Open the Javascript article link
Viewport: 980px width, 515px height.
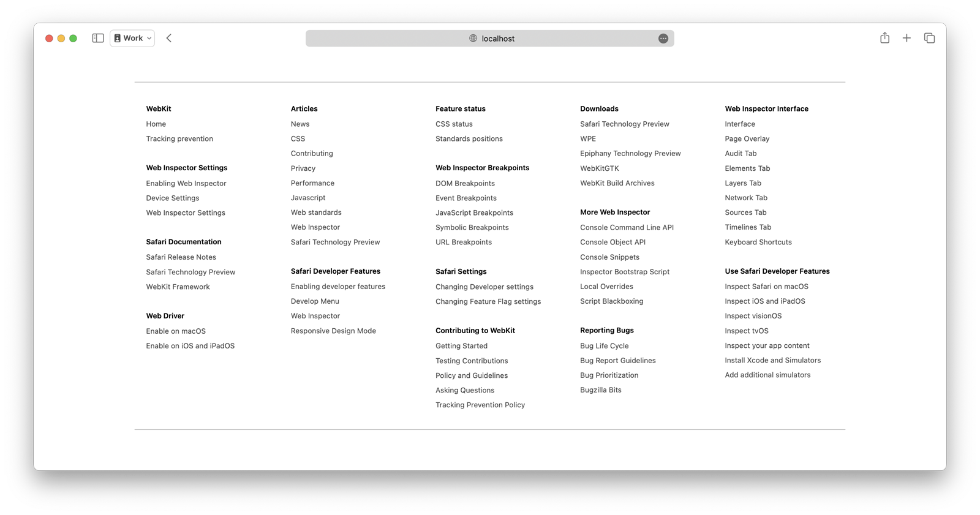point(308,198)
